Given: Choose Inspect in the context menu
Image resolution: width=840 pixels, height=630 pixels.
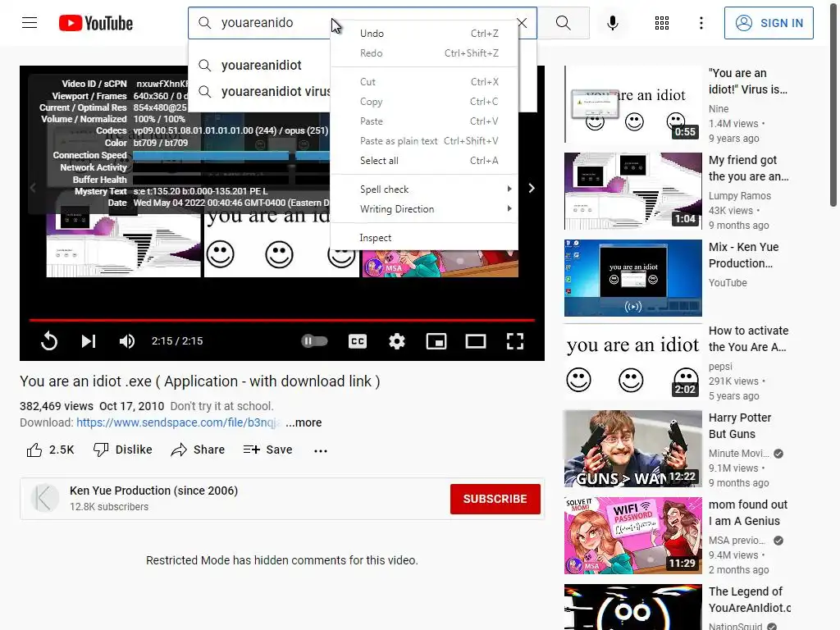Looking at the screenshot, I should 424,238.
